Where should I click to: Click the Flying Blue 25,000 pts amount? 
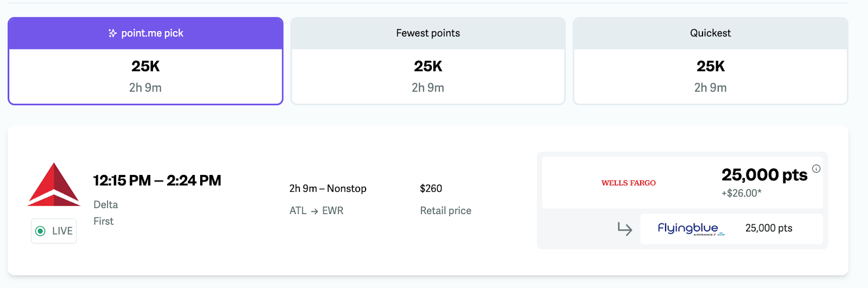tap(769, 228)
